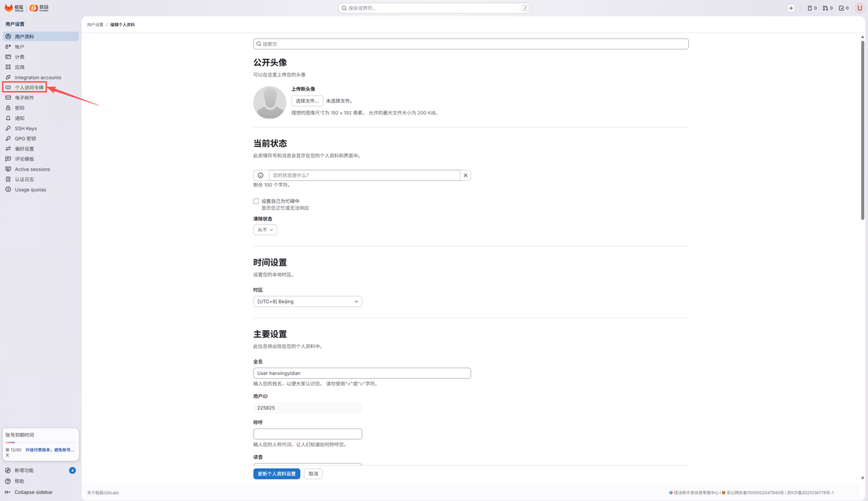Click the default avatar image

269,102
